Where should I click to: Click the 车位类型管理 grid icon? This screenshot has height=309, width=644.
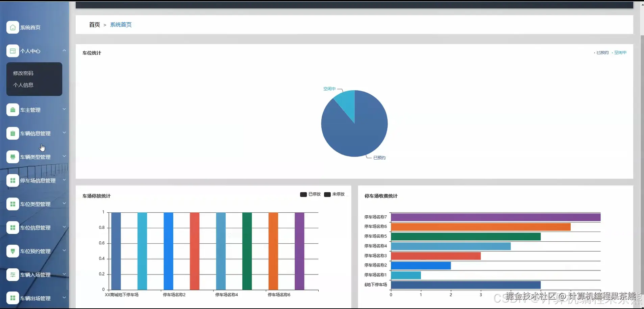pyautogui.click(x=13, y=204)
